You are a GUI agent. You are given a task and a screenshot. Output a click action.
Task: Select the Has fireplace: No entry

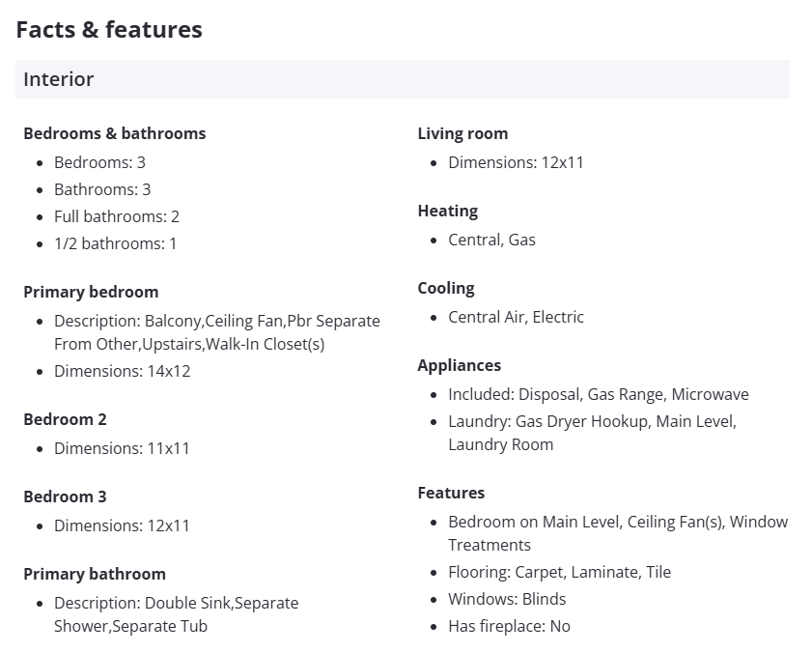(x=509, y=626)
